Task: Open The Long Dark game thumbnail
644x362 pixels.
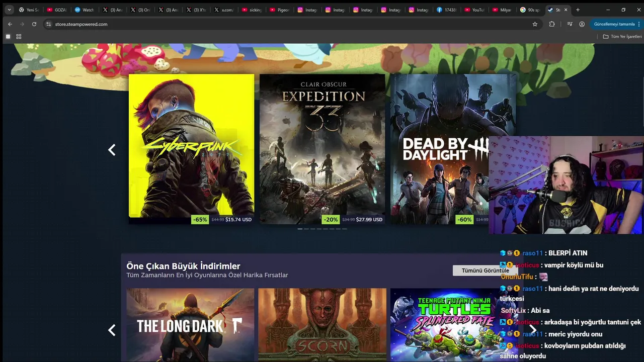Action: click(190, 325)
